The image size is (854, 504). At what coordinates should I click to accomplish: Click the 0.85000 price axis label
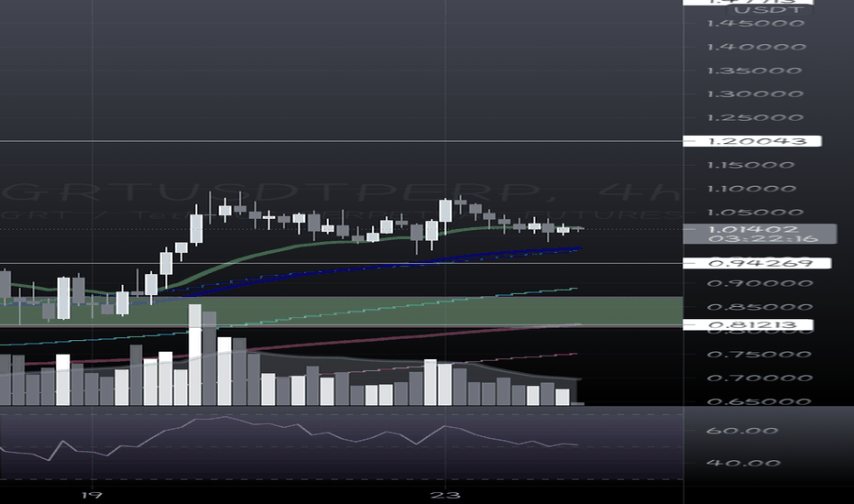click(760, 307)
